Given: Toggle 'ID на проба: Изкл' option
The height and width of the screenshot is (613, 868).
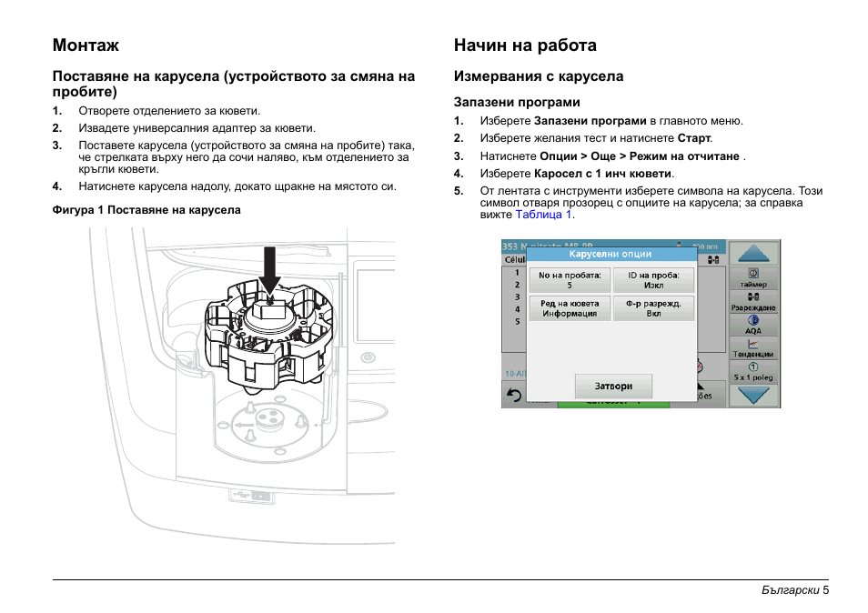Looking at the screenshot, I should [x=653, y=280].
